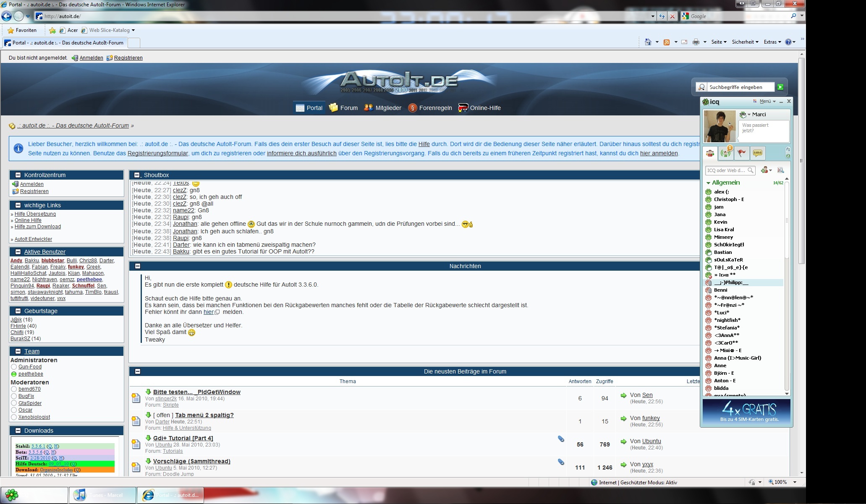866x504 pixels.
Task: Click the printer icon in IE command bar
Action: (x=696, y=42)
